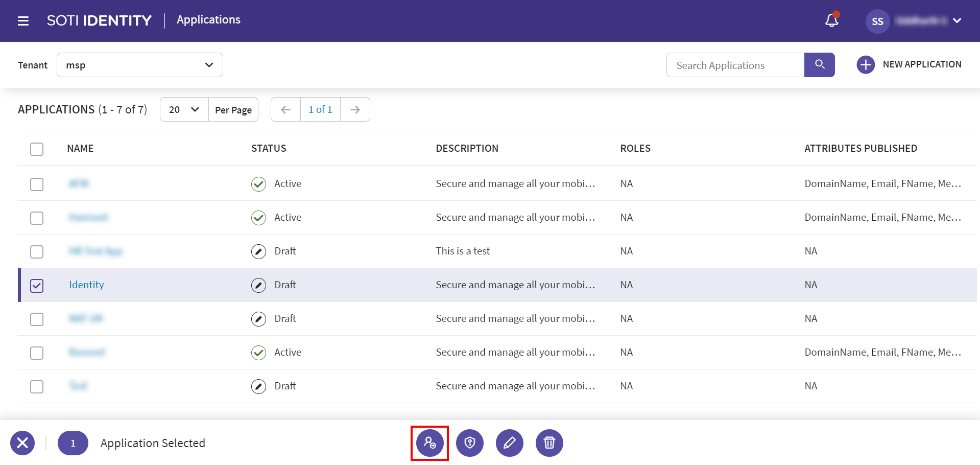Click the Draft status icon in last row
980x465 pixels.
pos(258,386)
